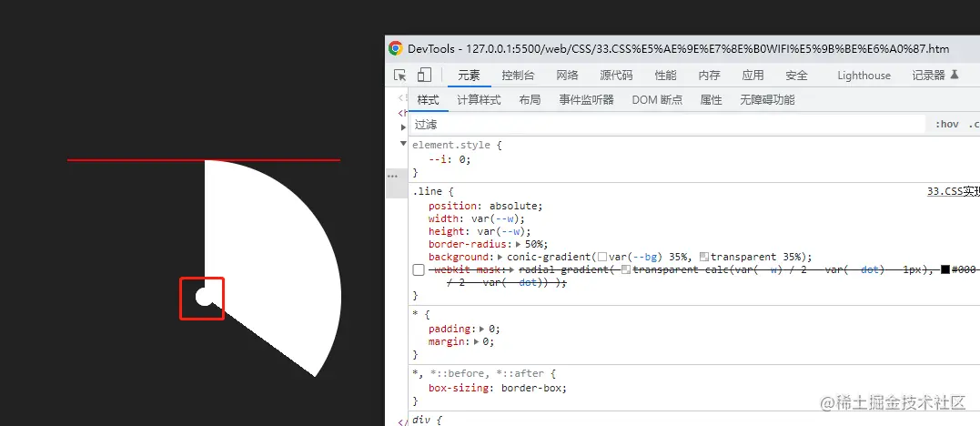Edit the border-radius 50% value

[x=532, y=244]
